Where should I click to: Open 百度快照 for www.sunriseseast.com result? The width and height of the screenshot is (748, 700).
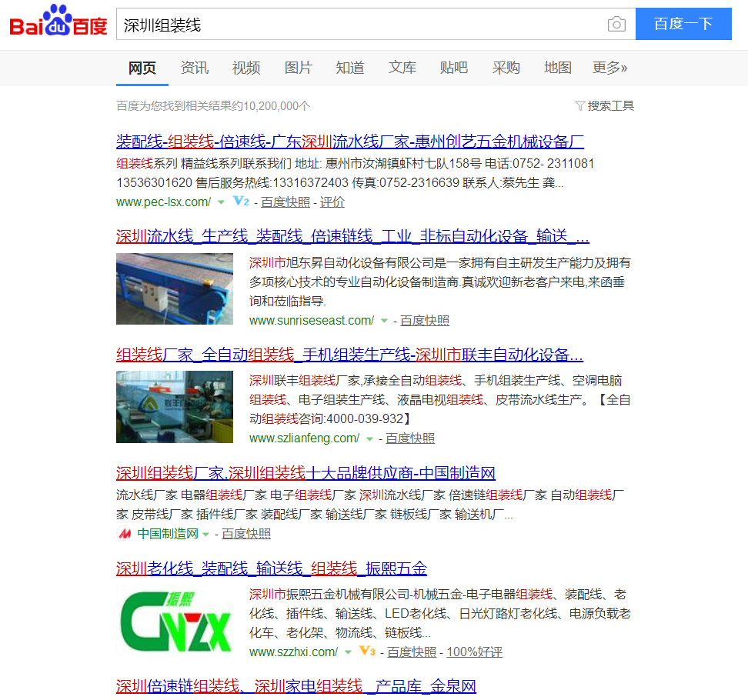425,321
